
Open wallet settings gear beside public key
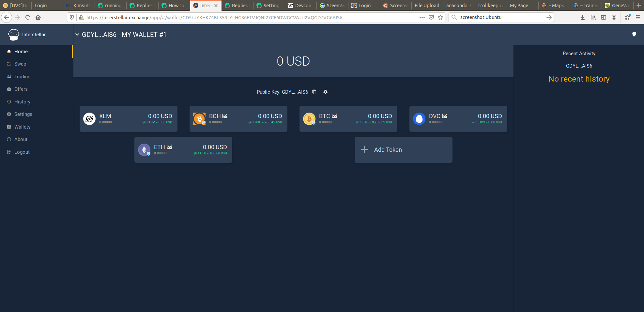pyautogui.click(x=325, y=92)
